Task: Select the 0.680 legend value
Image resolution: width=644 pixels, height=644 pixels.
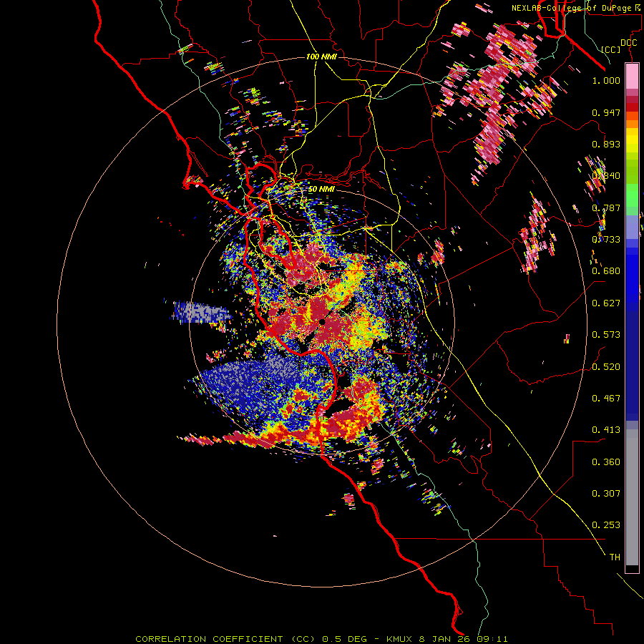Action: (606, 271)
